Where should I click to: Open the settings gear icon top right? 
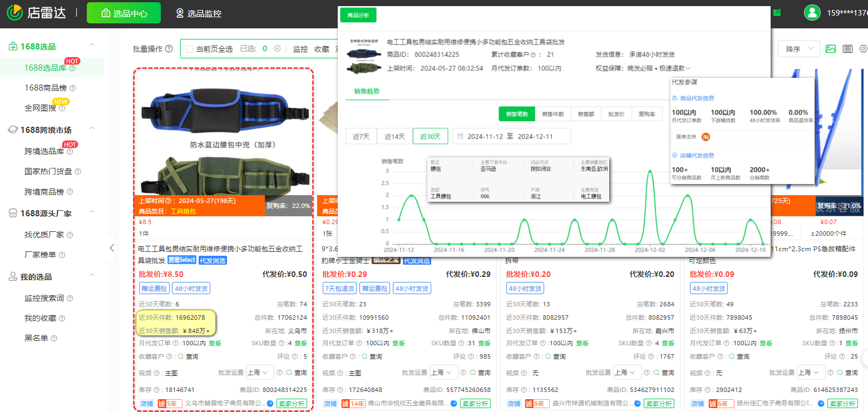pyautogui.click(x=864, y=49)
